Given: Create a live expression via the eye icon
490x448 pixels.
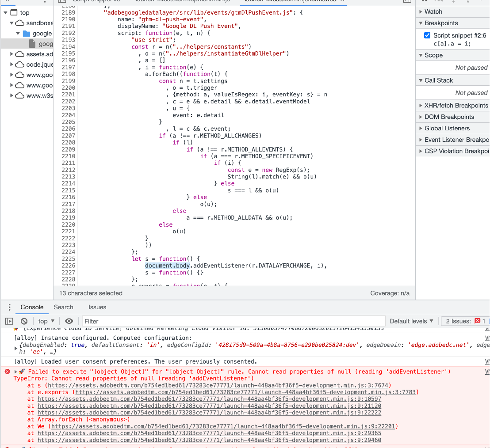Looking at the screenshot, I should (x=69, y=321).
